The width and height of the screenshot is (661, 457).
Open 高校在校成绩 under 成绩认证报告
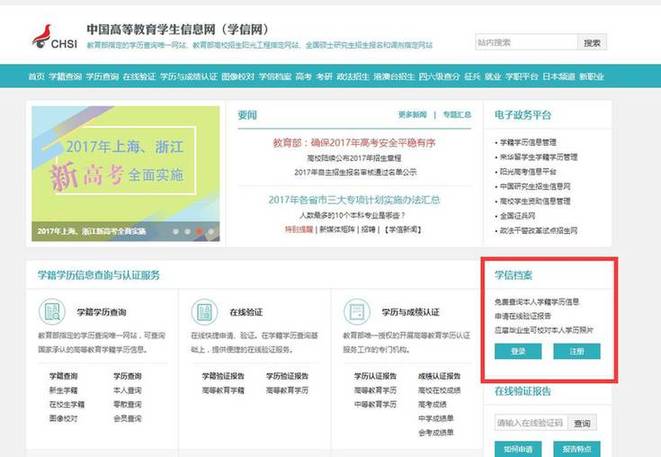coord(439,390)
